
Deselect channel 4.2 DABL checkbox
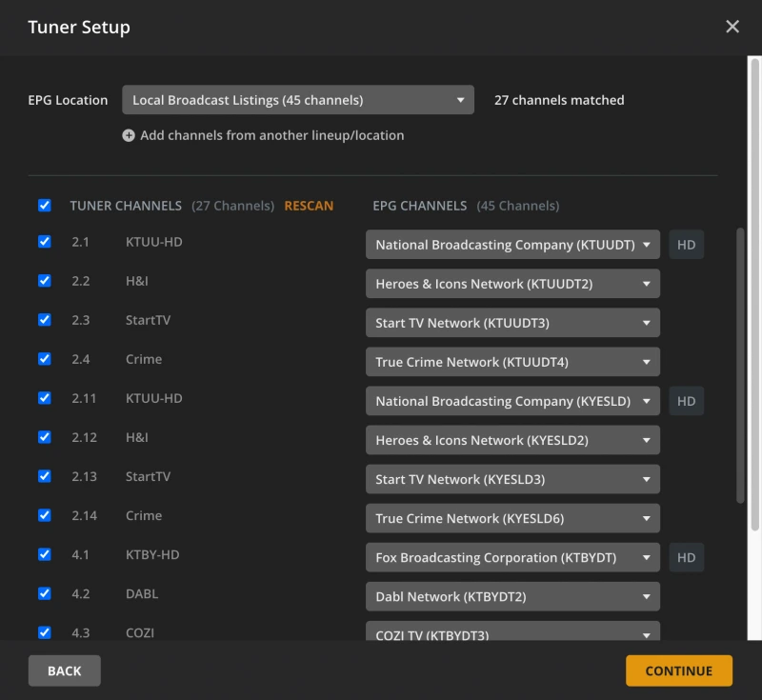click(45, 593)
